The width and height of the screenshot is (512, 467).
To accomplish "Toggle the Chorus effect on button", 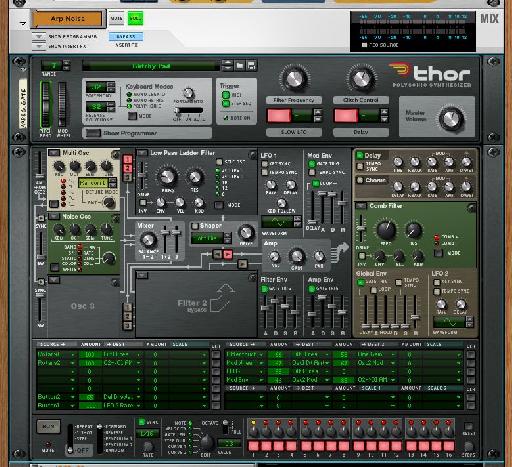I will tap(360, 180).
